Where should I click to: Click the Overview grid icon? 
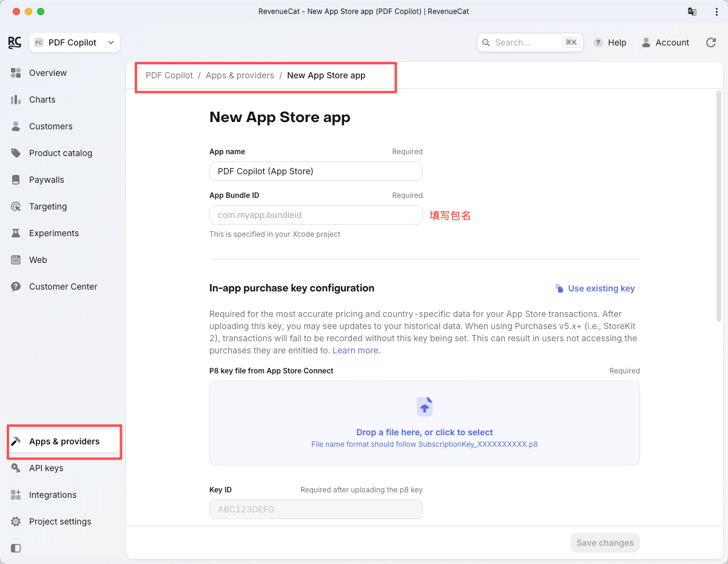click(x=16, y=73)
